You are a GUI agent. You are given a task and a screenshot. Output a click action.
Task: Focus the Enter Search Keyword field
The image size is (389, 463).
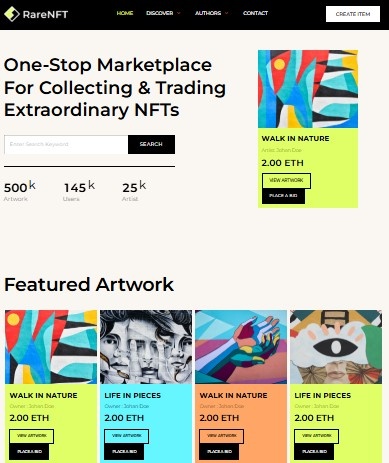click(x=66, y=144)
